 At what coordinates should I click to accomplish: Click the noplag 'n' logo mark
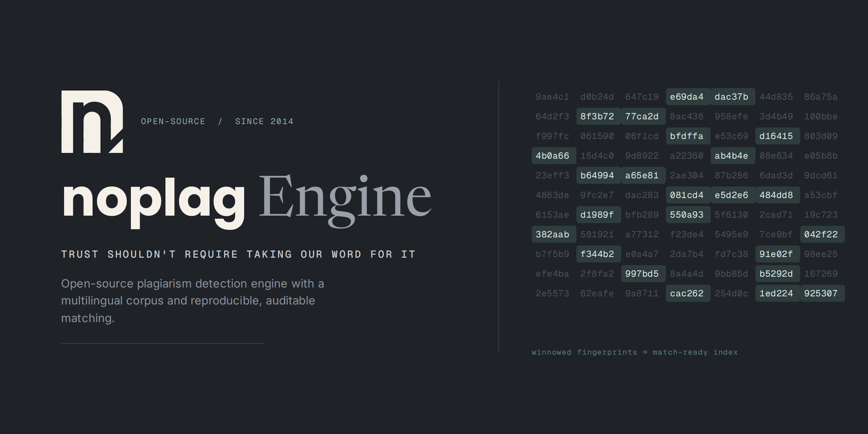point(92,122)
